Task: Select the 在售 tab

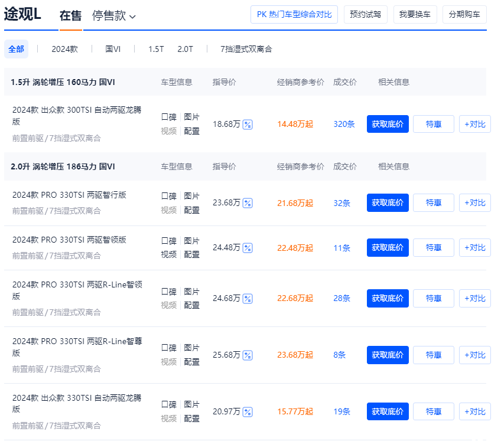Action: click(71, 16)
